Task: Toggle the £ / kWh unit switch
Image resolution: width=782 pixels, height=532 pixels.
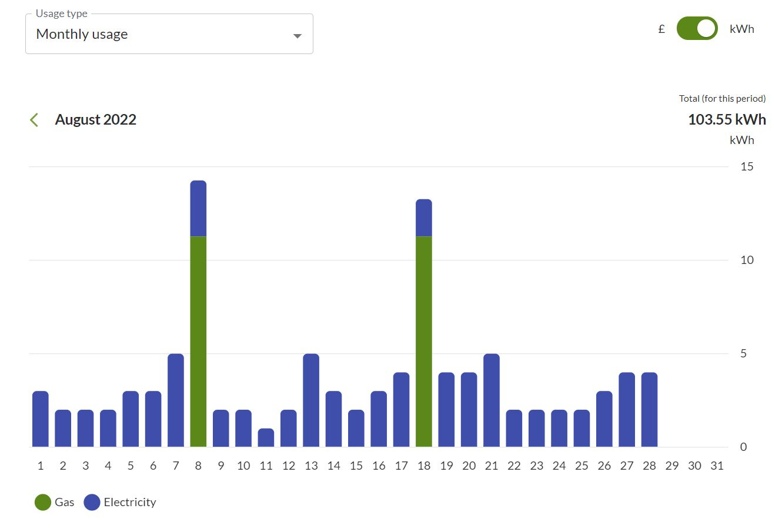Action: coord(697,29)
